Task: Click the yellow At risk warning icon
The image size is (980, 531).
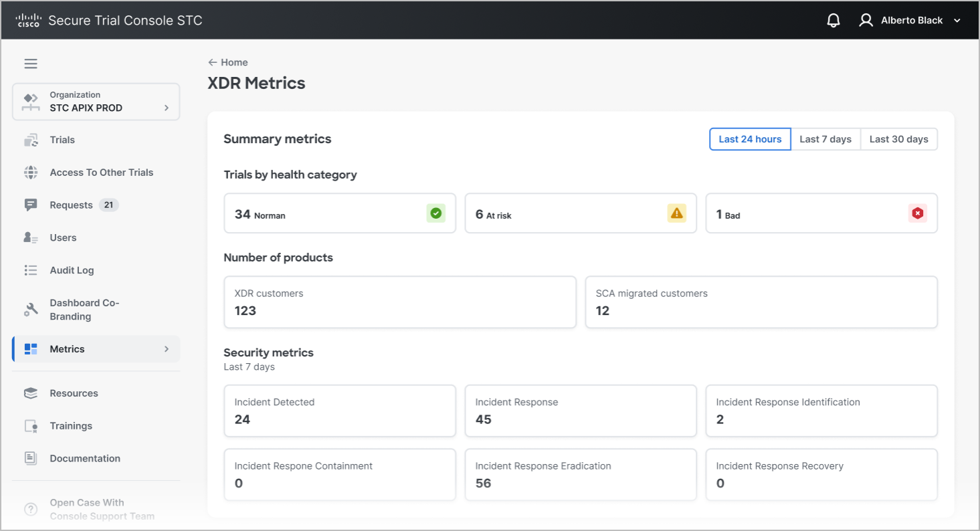Action: pos(677,213)
